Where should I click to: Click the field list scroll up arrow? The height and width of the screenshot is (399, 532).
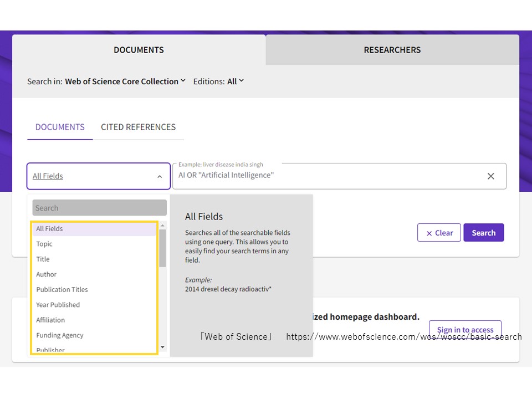click(x=162, y=226)
